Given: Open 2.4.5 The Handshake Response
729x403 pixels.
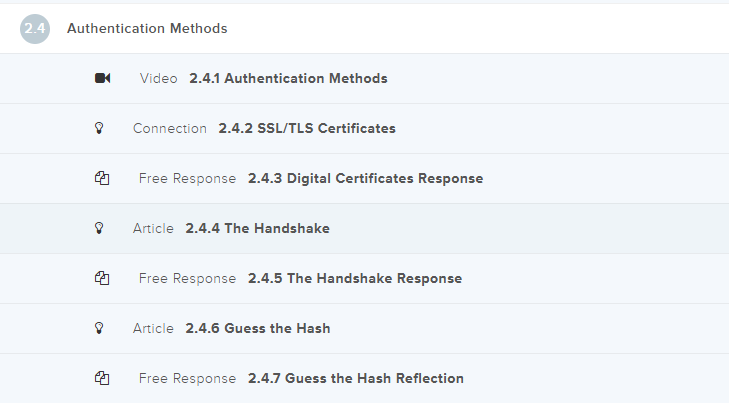Looking at the screenshot, I should tap(355, 278).
